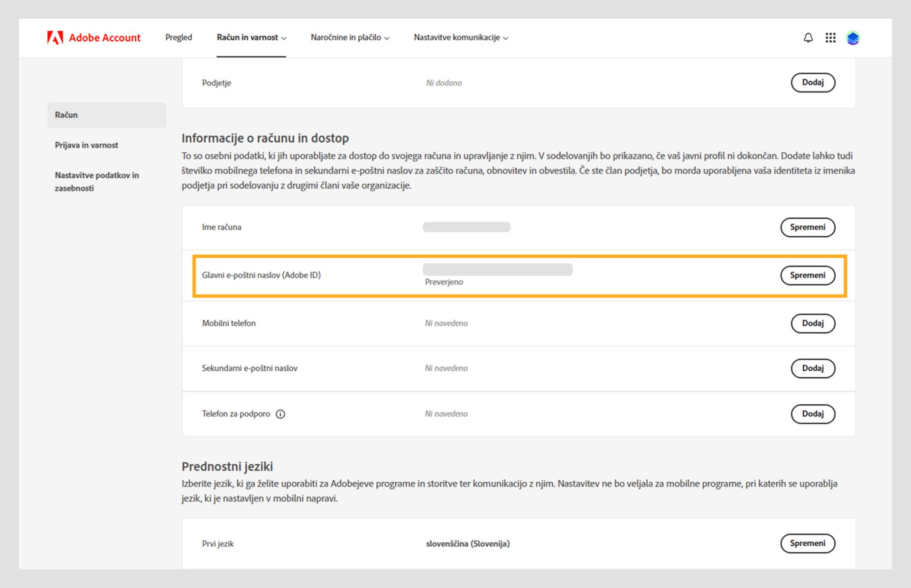Click Spremeni for Ime računa
This screenshot has width=911, height=588.
point(807,227)
